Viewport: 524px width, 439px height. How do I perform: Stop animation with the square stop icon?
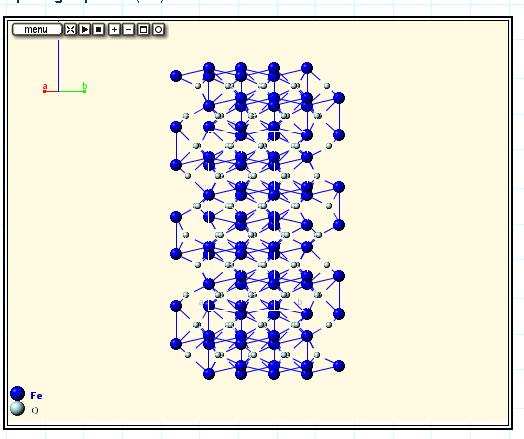(x=99, y=30)
